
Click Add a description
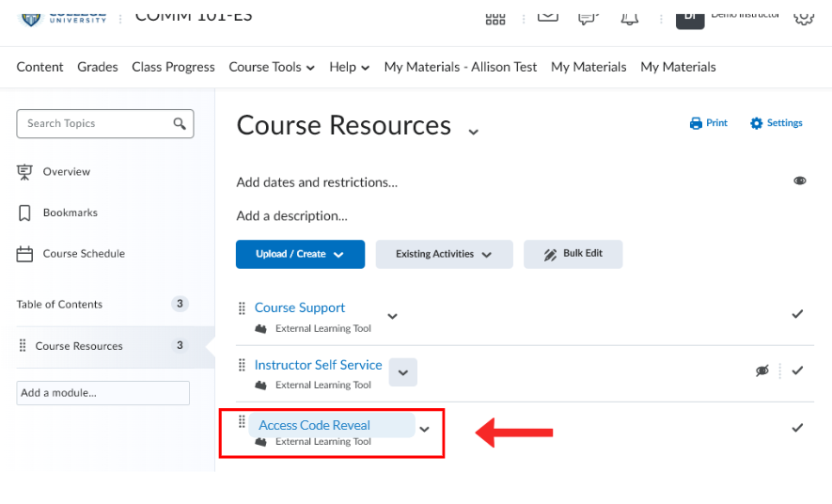[x=291, y=216]
